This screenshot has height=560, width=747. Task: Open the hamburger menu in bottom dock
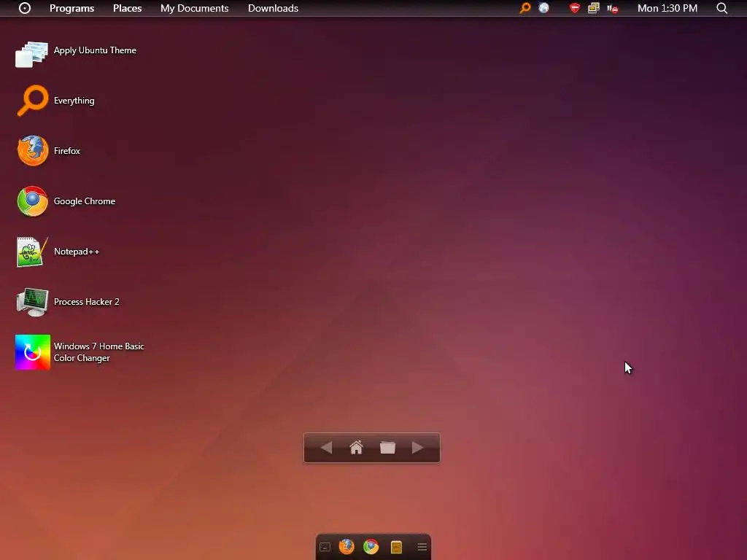(422, 547)
